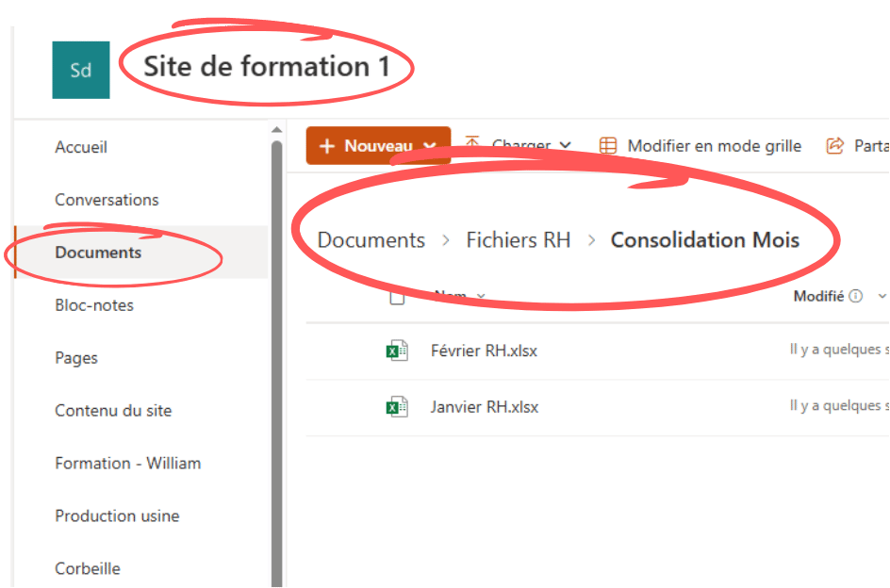This screenshot has height=588, width=890.
Task: Navigate to Documents via the breadcrumb
Action: tap(371, 240)
